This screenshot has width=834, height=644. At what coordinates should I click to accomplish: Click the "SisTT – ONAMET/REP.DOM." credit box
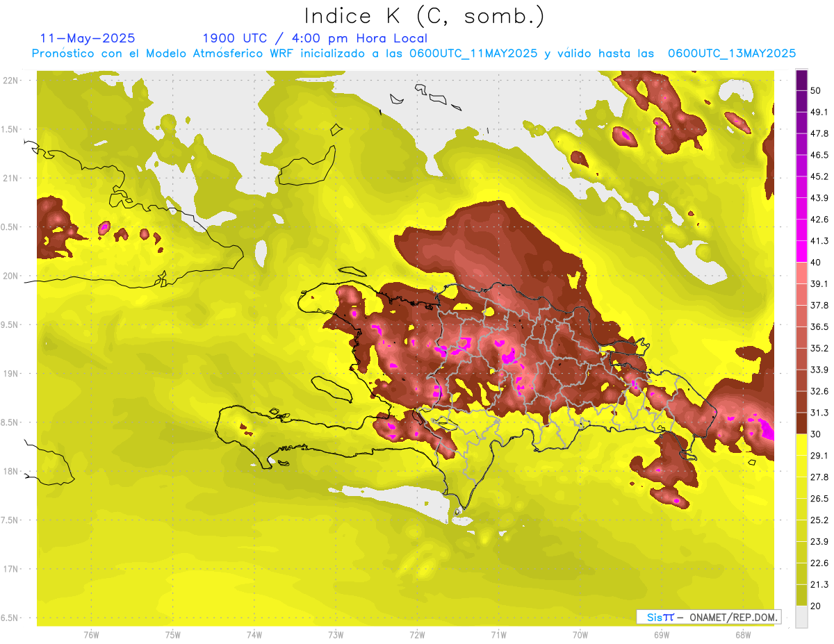tap(708, 617)
